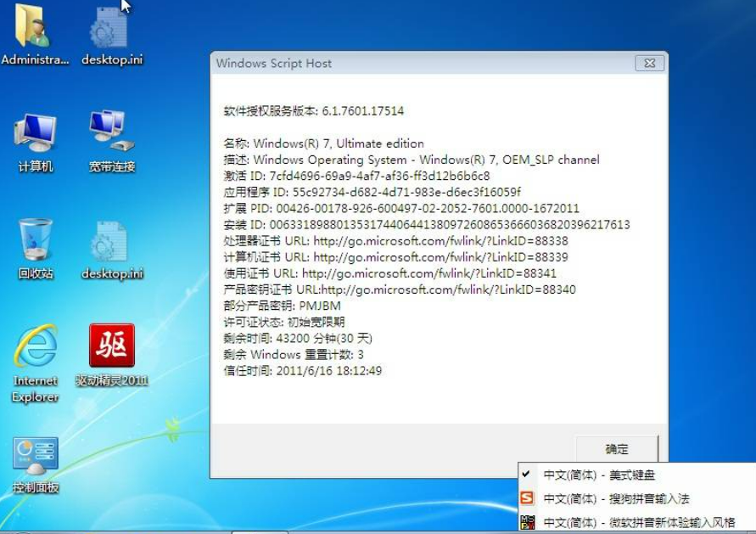Close the Windows Script Host dialog
Viewport: 756px width, 534px height.
tap(649, 63)
